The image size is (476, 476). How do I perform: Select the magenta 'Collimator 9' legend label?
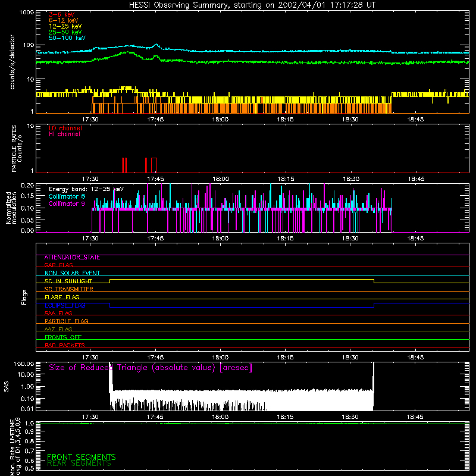click(67, 203)
